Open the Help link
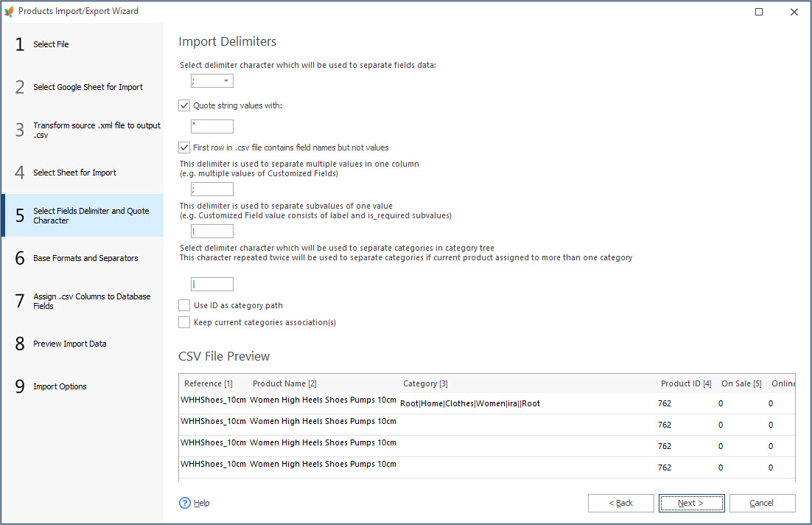The image size is (812, 525). [x=201, y=503]
